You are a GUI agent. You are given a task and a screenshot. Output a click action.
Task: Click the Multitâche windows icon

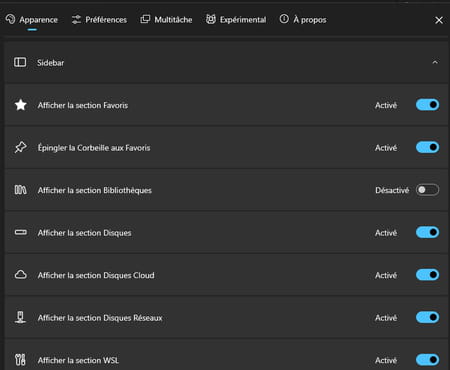click(145, 19)
